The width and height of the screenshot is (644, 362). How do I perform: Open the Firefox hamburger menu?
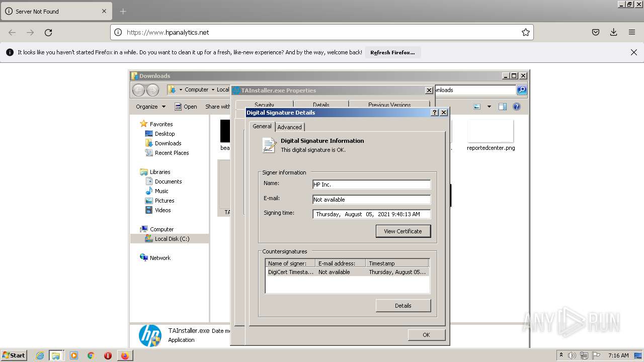(632, 32)
